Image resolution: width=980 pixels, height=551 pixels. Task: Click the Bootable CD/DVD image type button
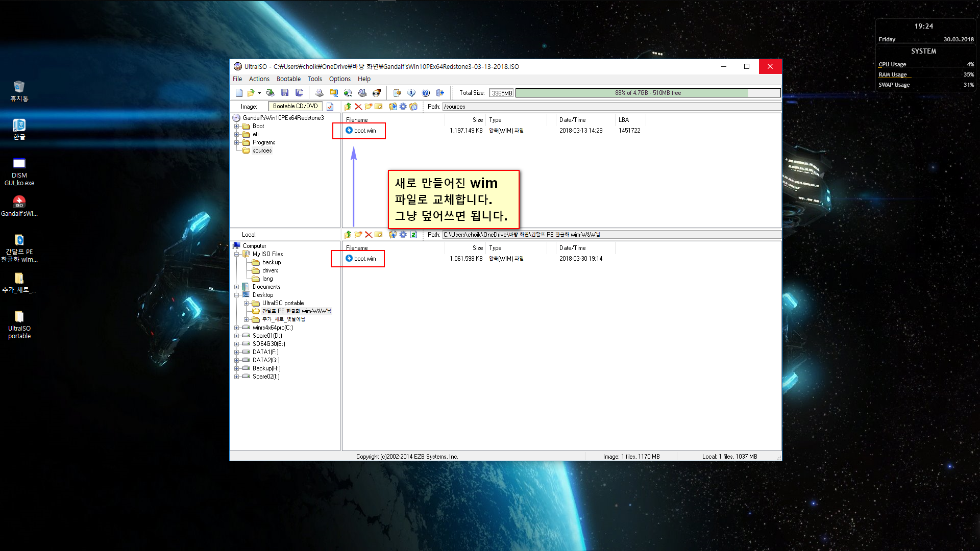(295, 106)
